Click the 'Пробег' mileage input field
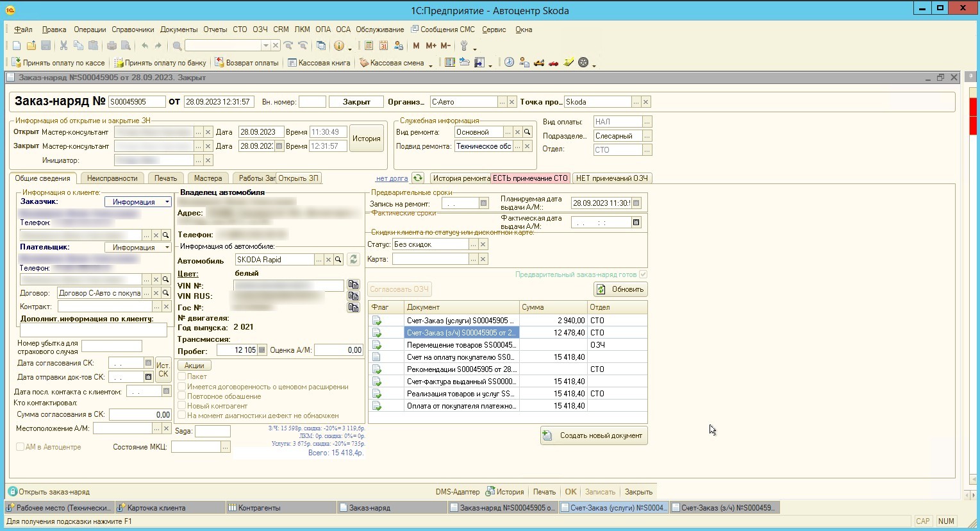The height and width of the screenshot is (531, 980). click(x=237, y=350)
